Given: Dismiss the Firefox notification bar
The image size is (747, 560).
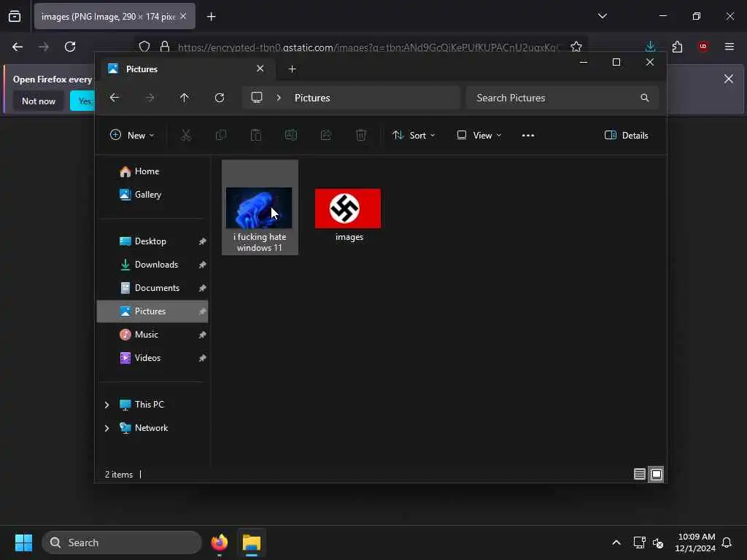Looking at the screenshot, I should click(x=729, y=79).
